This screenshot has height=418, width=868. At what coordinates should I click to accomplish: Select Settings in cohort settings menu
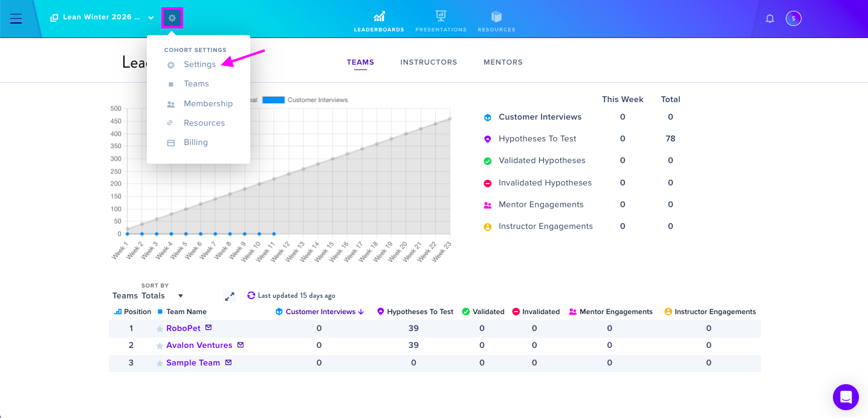click(x=199, y=65)
